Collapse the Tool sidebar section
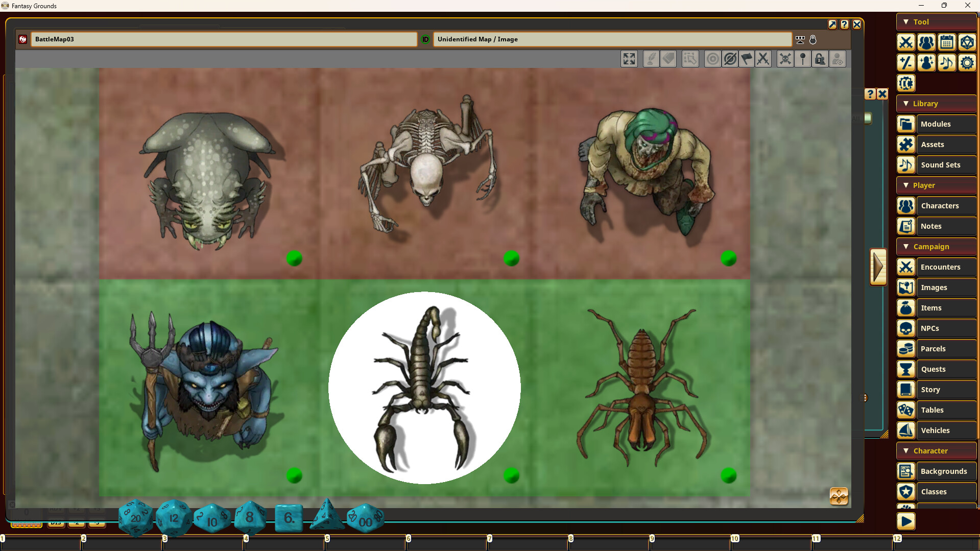 click(x=937, y=22)
